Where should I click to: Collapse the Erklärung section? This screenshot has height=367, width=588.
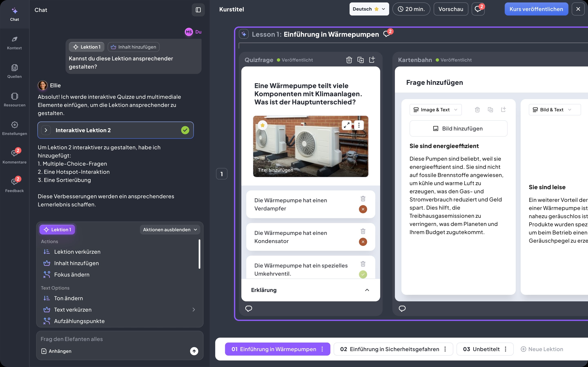(x=367, y=290)
